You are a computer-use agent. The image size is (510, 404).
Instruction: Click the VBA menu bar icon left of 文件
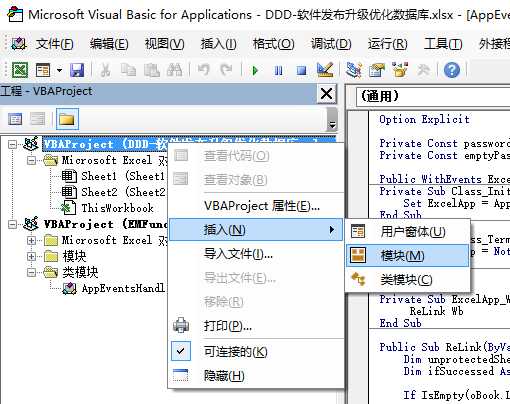[19, 43]
